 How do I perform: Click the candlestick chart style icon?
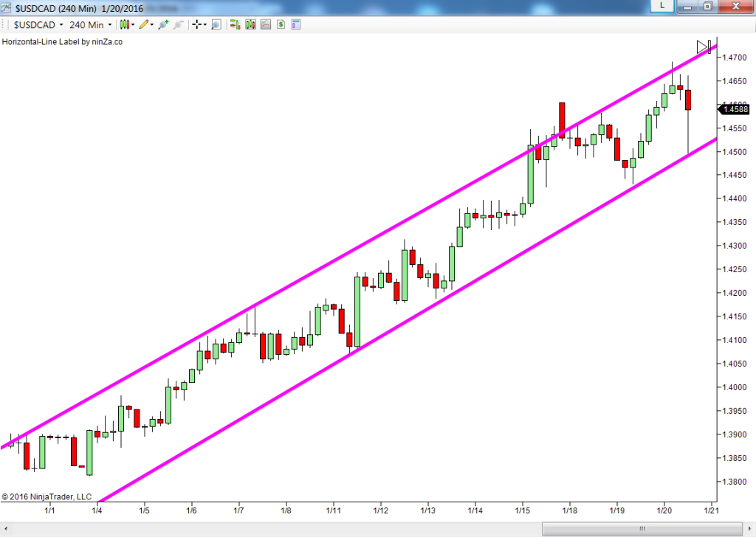[124, 24]
